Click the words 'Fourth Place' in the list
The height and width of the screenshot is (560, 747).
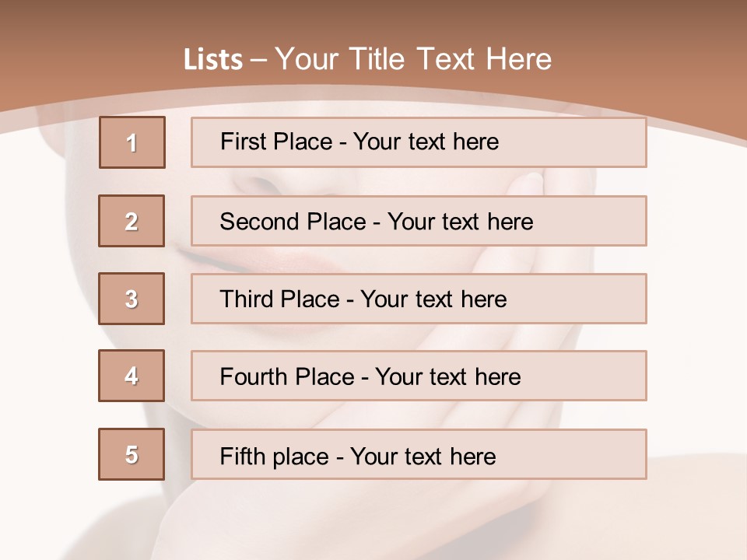[287, 376]
